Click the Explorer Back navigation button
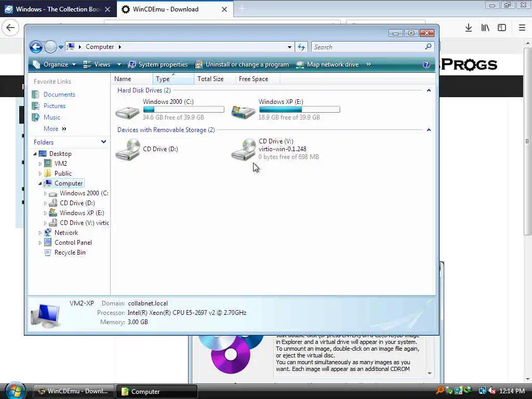Image resolution: width=532 pixels, height=399 pixels. pos(36,47)
